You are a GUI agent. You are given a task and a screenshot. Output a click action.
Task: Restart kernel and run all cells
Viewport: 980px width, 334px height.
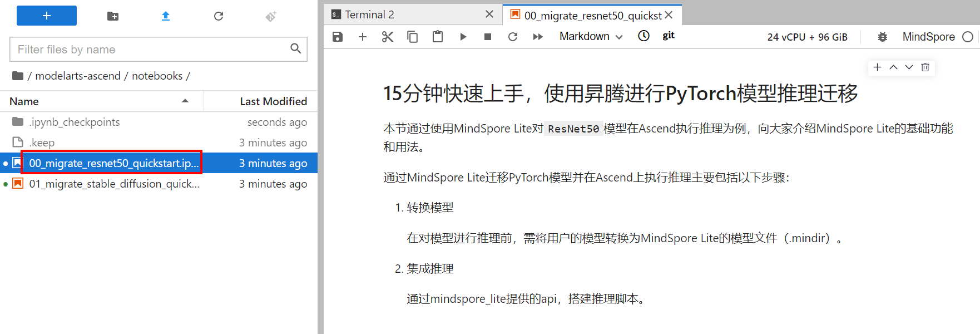click(x=538, y=37)
